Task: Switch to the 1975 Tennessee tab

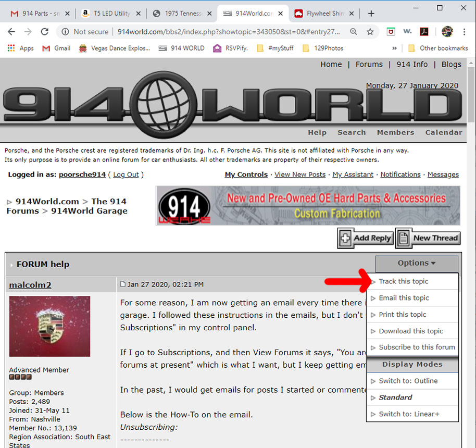Action: pos(182,14)
